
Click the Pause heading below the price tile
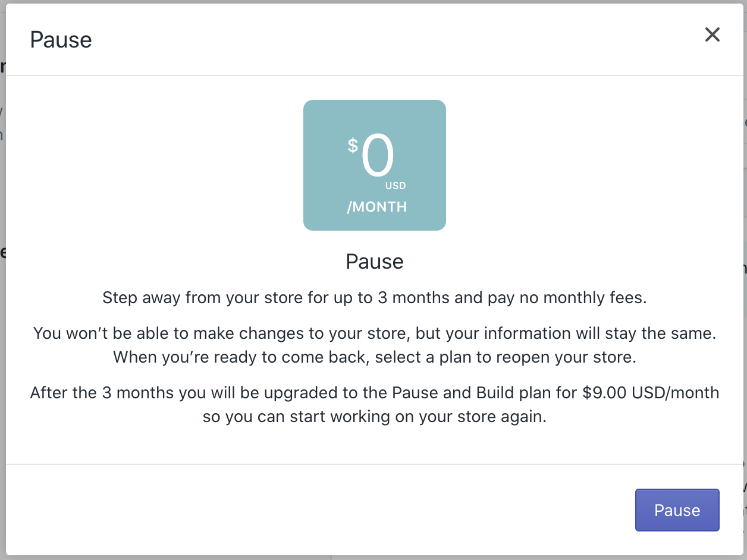pyautogui.click(x=375, y=262)
